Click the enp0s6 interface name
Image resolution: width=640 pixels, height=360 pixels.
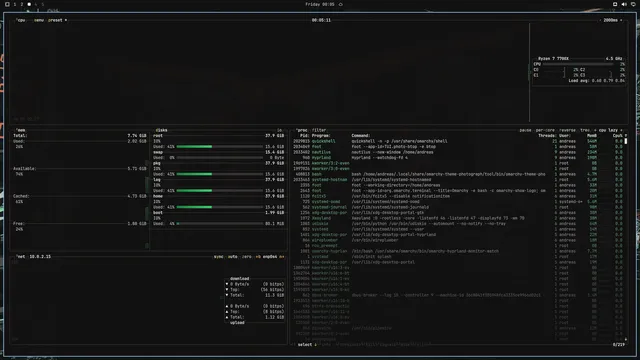270,257
